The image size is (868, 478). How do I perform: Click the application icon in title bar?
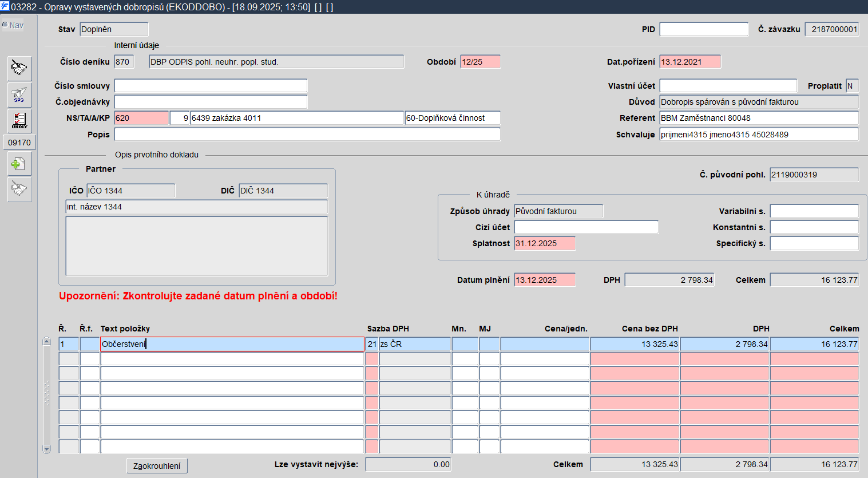(5, 7)
